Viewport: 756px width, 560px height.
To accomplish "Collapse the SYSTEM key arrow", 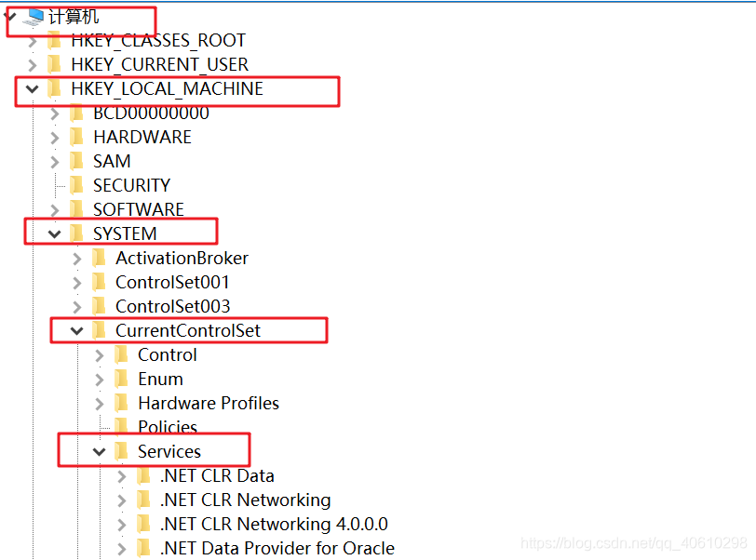I will [x=55, y=234].
